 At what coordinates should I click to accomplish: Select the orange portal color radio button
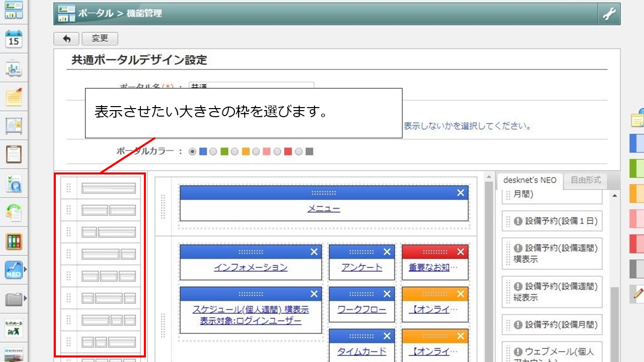pos(235,151)
